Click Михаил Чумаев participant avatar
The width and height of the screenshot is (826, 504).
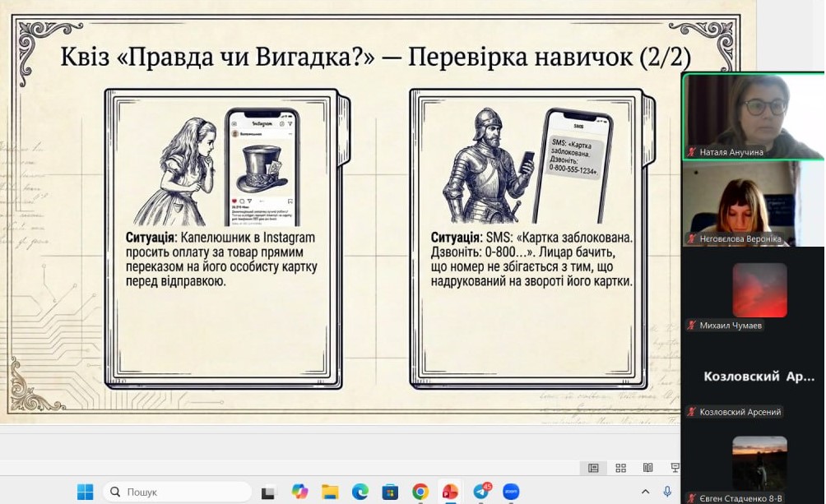pyautogui.click(x=759, y=290)
